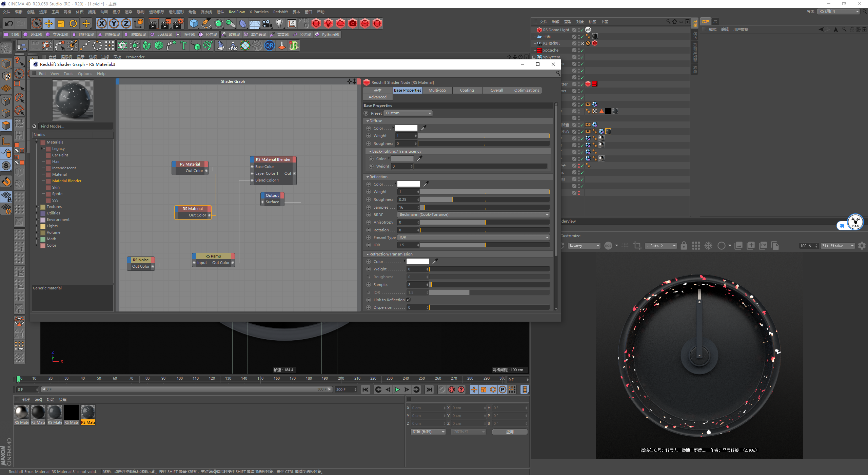Switch to the Coating tab
This screenshot has height=475, width=868.
pos(467,90)
